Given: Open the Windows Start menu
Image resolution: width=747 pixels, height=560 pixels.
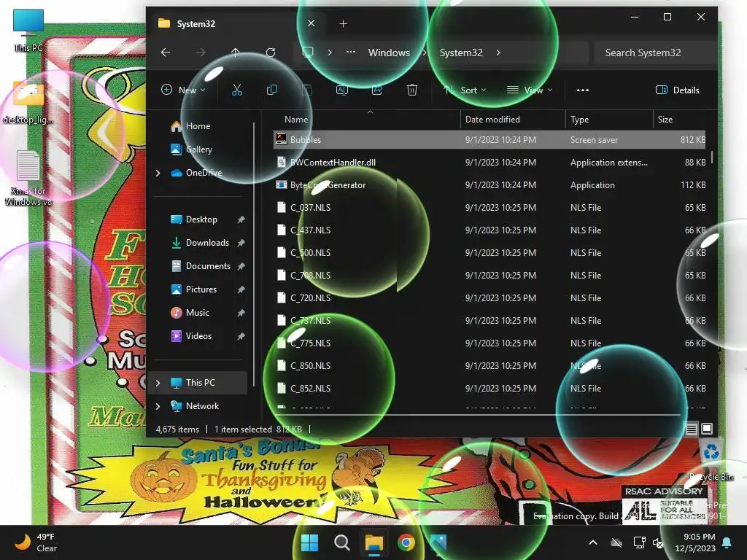Looking at the screenshot, I should (x=309, y=542).
